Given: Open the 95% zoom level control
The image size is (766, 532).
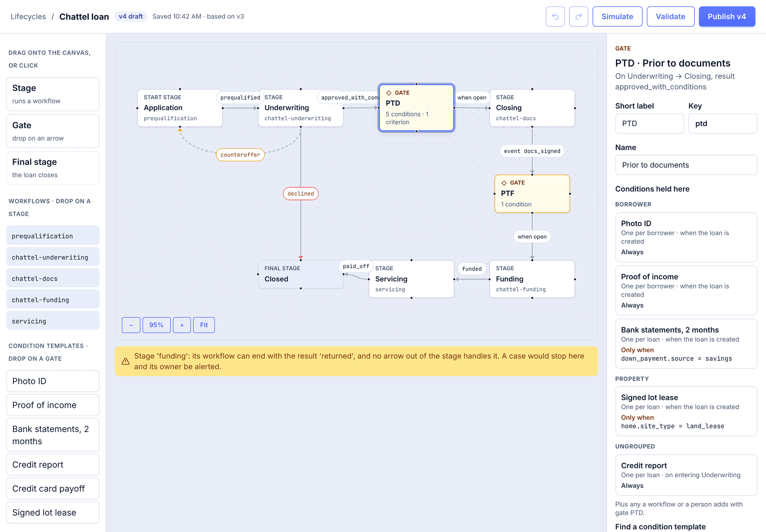Looking at the screenshot, I should pyautogui.click(x=156, y=325).
